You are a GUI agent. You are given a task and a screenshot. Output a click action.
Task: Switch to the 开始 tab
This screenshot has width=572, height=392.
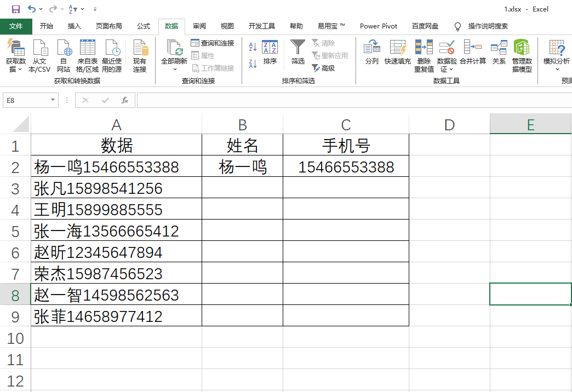(47, 26)
